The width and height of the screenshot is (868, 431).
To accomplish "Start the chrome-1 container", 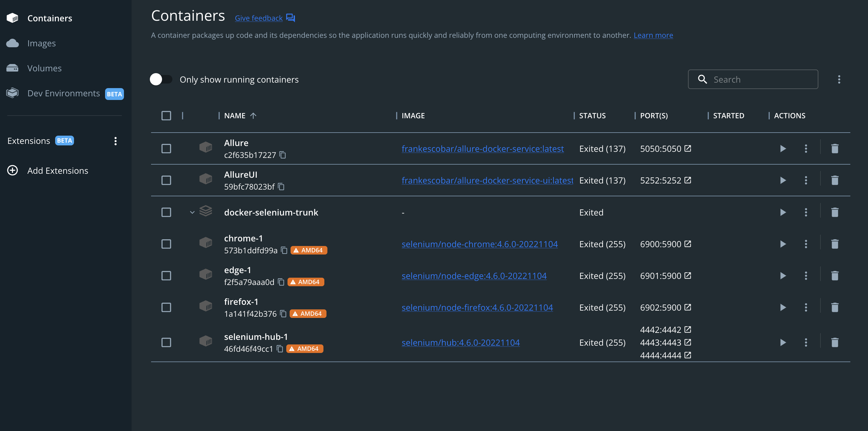I will pyautogui.click(x=783, y=244).
